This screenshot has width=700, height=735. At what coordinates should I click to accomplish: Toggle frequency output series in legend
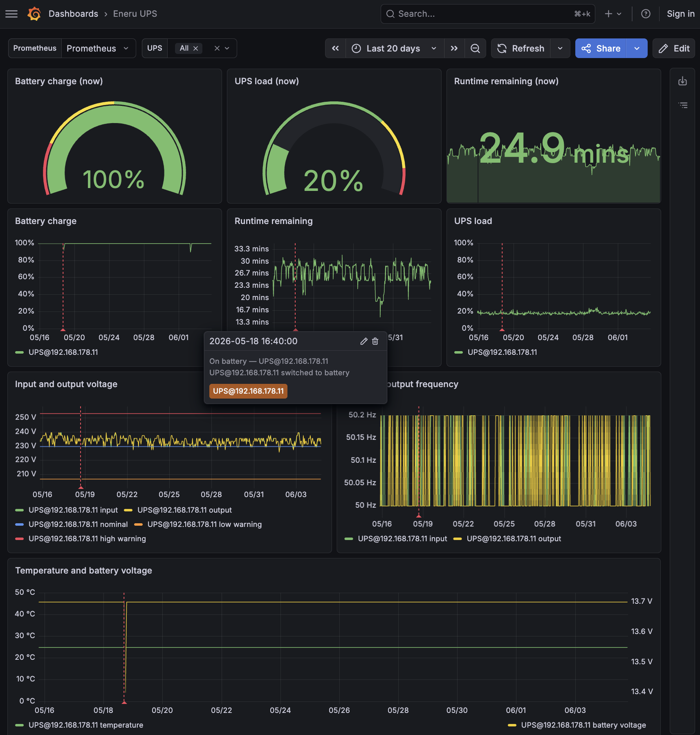coord(514,539)
